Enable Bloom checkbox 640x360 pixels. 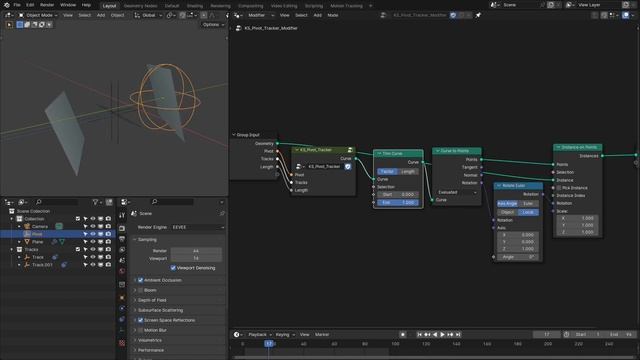tap(140, 290)
